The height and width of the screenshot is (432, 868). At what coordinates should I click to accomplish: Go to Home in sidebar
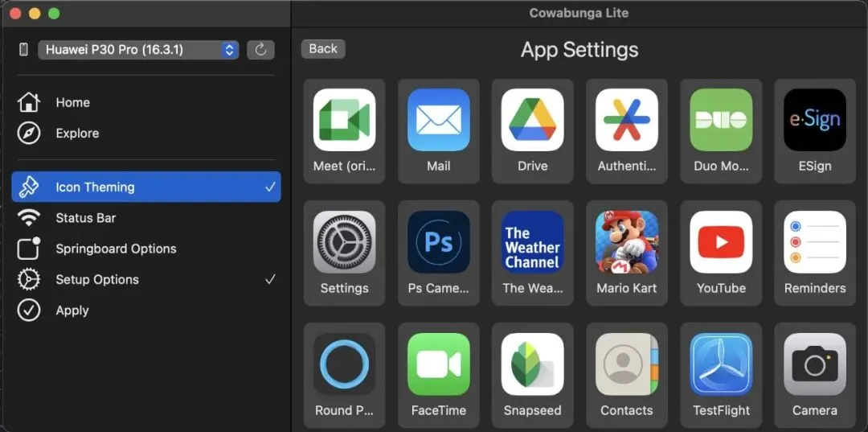coord(146,102)
